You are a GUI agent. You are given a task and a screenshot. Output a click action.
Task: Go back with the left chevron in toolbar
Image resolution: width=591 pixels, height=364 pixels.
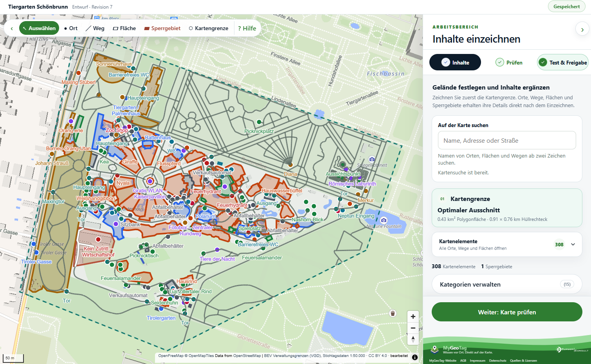12,28
